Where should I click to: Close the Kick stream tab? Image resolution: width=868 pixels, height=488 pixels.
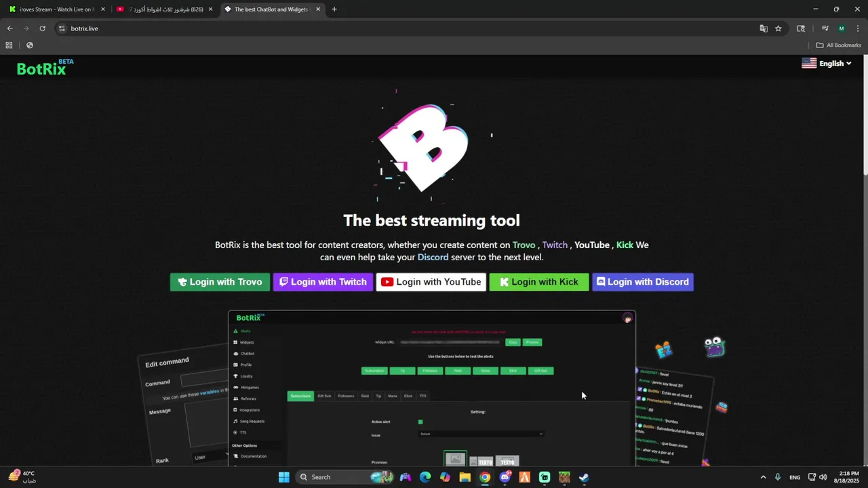(103, 9)
